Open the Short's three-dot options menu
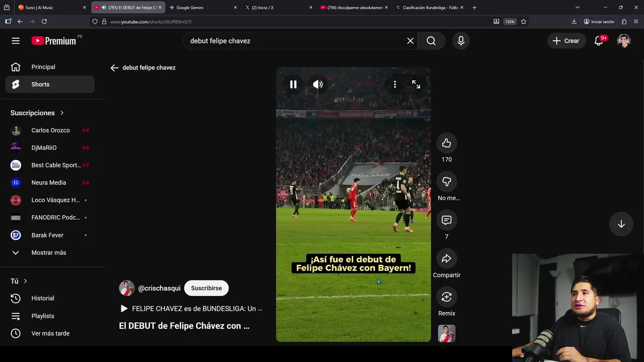Screen dimensions: 644x362 395,84
